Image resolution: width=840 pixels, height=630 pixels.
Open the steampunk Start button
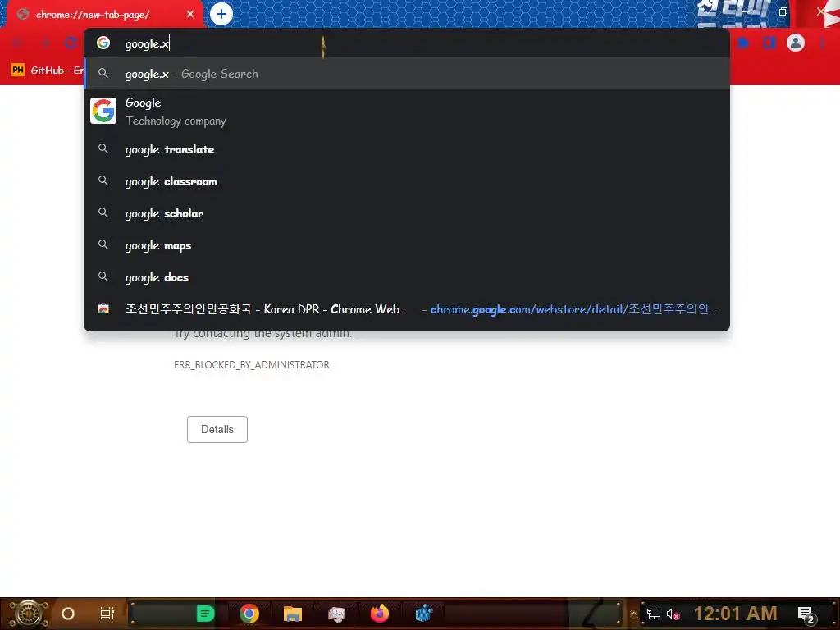pyautogui.click(x=29, y=614)
